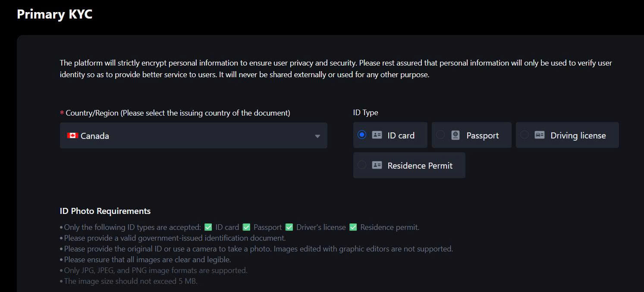Click green checkmark beside Driver's license requirement
This screenshot has width=644, height=292.
[x=289, y=227]
